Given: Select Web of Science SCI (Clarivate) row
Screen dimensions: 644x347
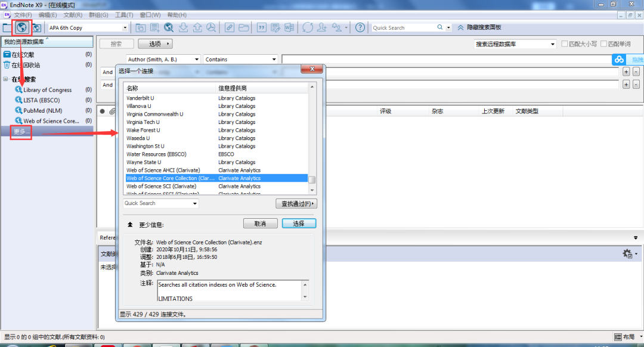Looking at the screenshot, I should pos(216,186).
